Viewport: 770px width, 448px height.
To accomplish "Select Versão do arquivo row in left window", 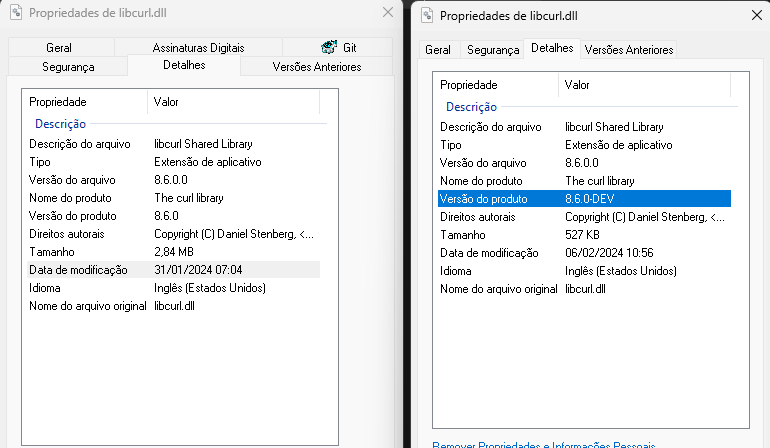I will [173, 180].
